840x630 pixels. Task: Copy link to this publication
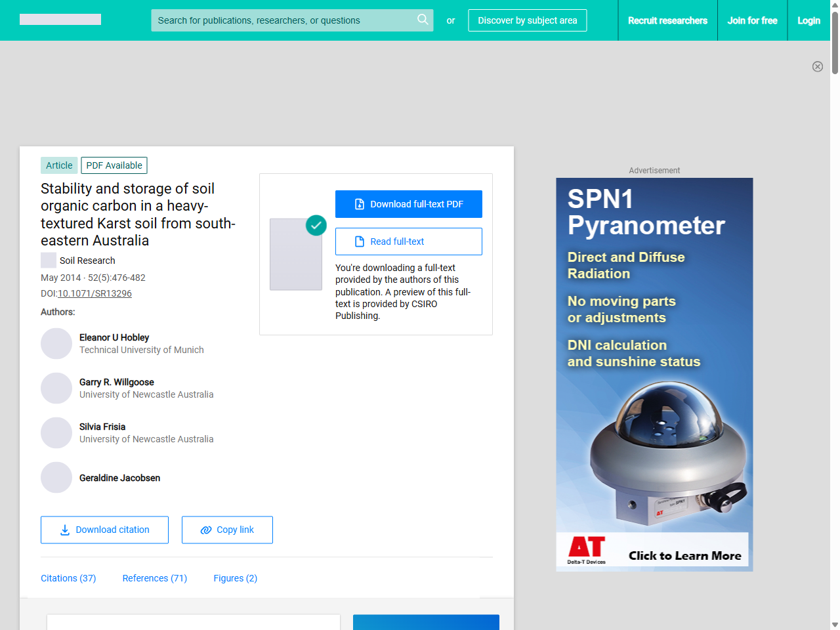pyautogui.click(x=227, y=530)
